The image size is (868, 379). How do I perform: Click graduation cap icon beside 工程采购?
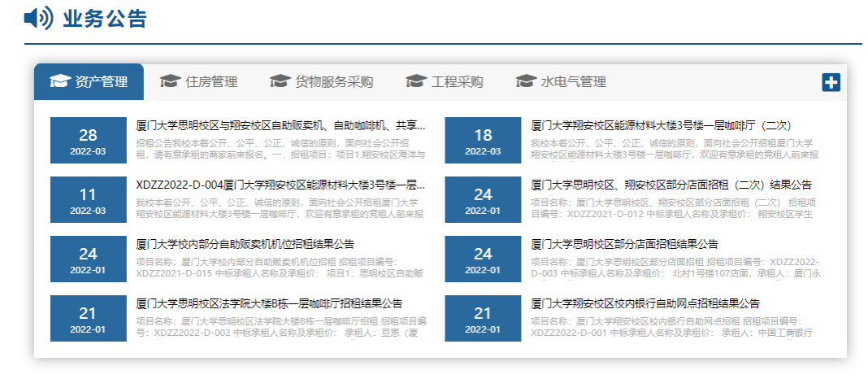[x=416, y=82]
